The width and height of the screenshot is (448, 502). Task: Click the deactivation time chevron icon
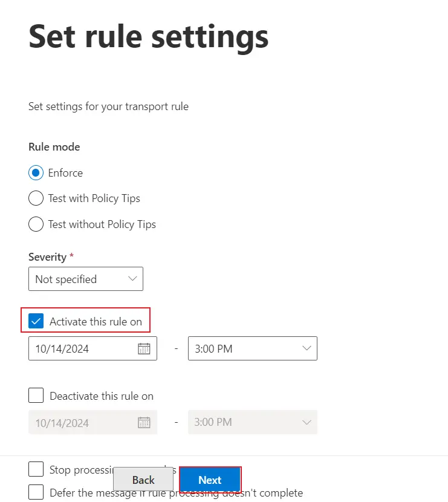point(307,422)
